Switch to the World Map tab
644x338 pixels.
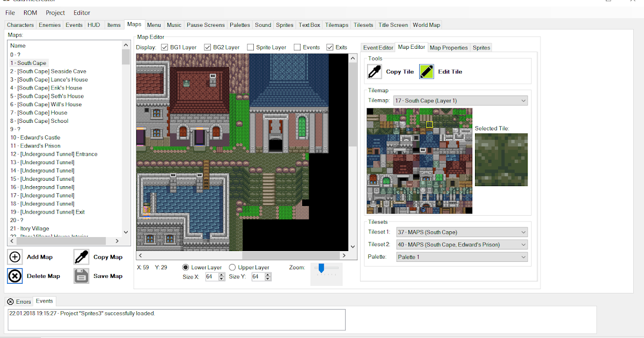click(x=426, y=25)
